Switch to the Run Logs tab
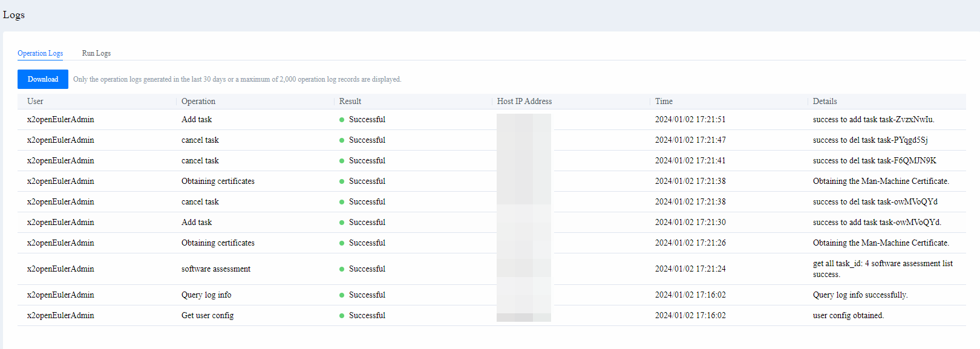980x349 pixels. point(96,53)
